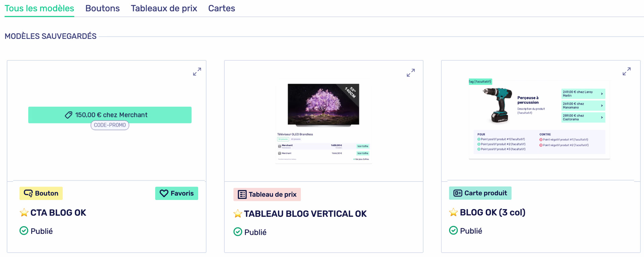Image resolution: width=644 pixels, height=257 pixels.
Task: Click the Publié check icon under TABLEAU BLOG VERTICAL OK
Action: (x=237, y=232)
